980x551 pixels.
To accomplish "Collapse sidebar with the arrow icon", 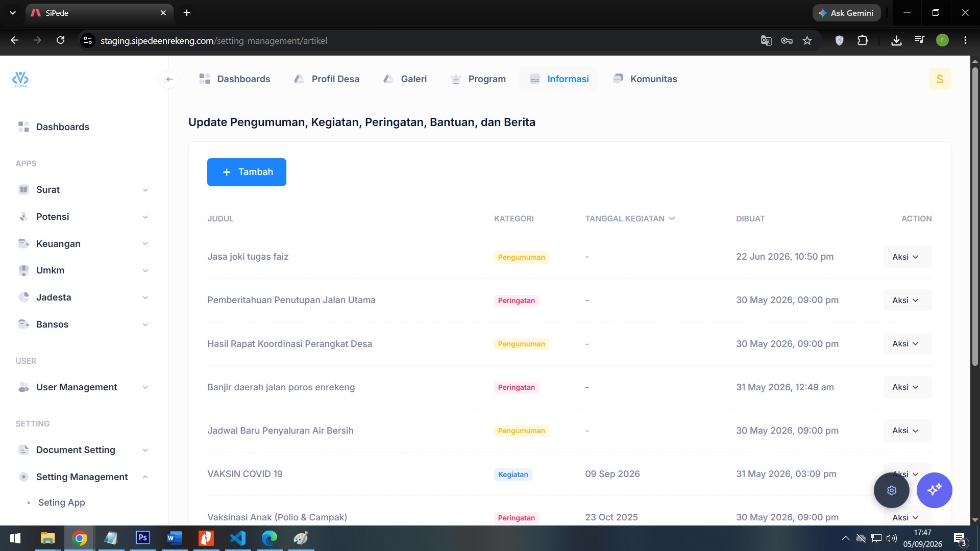I will (169, 79).
